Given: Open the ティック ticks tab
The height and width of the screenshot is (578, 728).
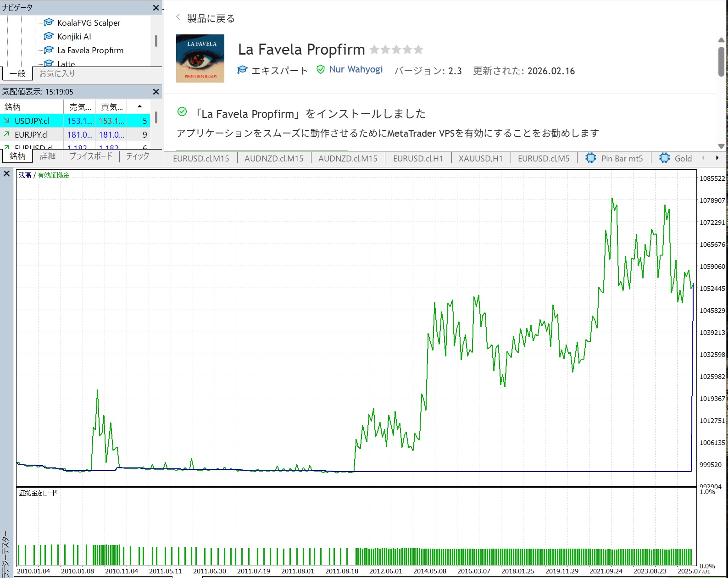Looking at the screenshot, I should (138, 156).
